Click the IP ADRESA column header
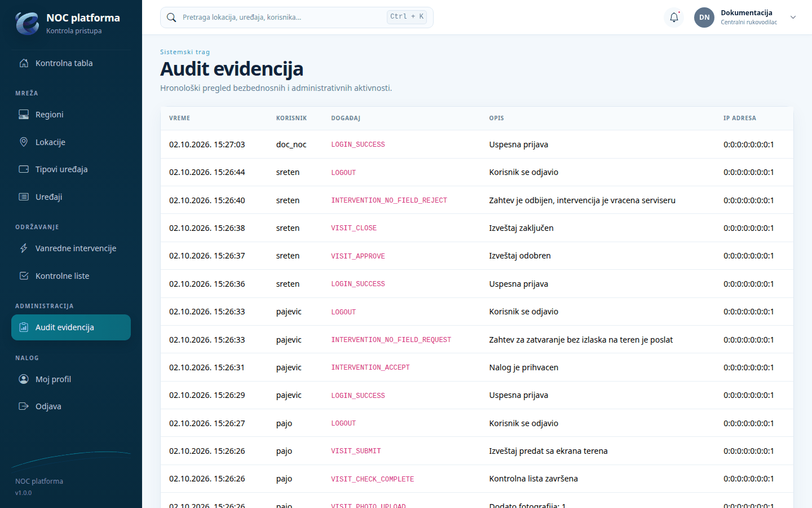 740,119
